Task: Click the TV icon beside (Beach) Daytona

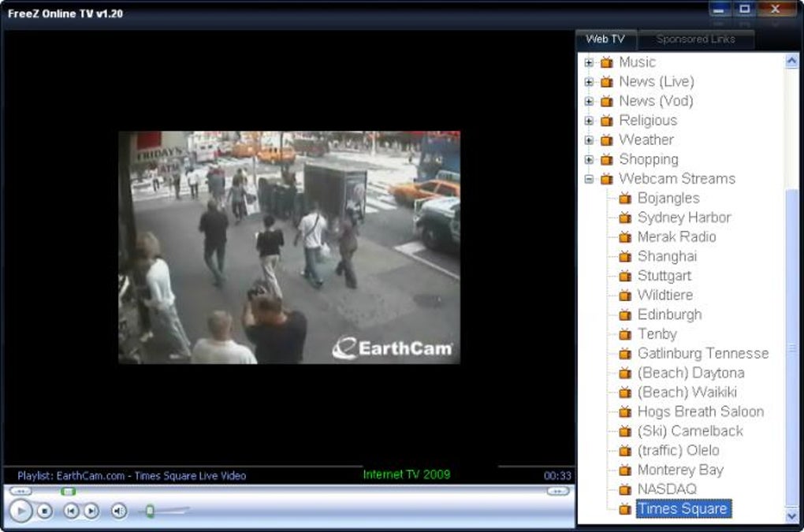Action: coord(625,374)
